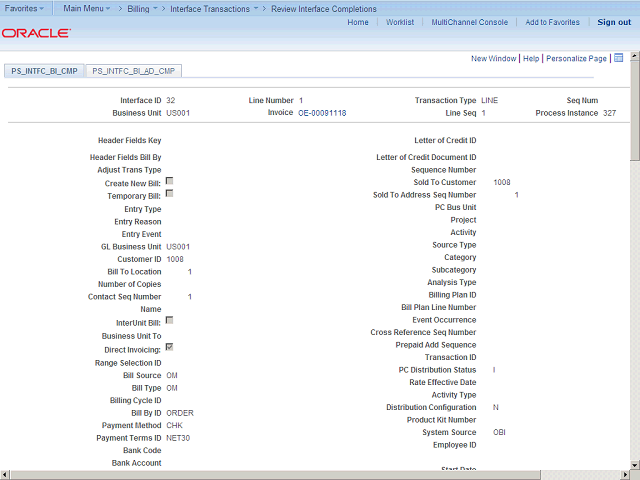
Task: Click the Letter of Credit ID label
Action: pyautogui.click(x=445, y=140)
